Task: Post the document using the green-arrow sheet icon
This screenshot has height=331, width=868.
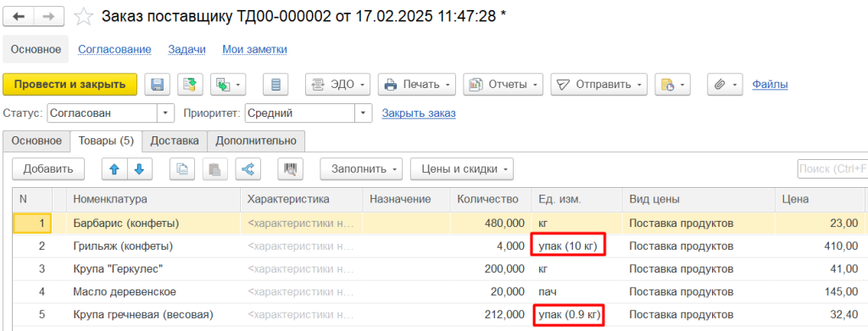Action: pos(191,85)
